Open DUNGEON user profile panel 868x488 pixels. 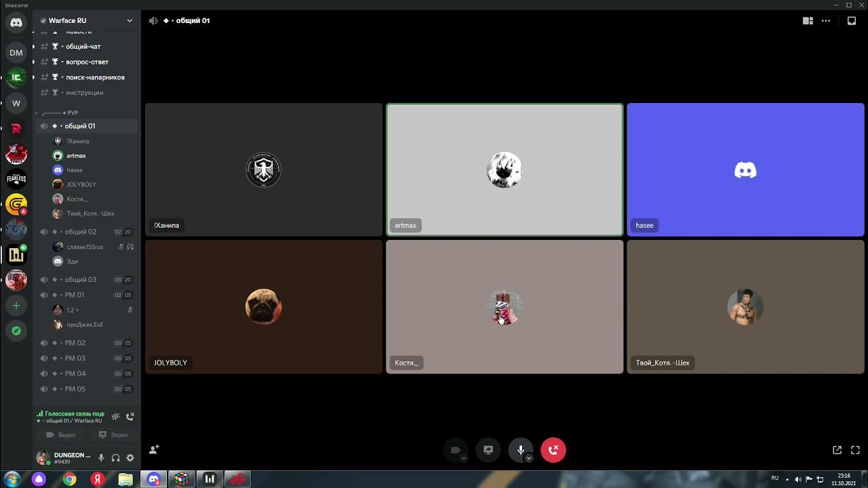64,458
